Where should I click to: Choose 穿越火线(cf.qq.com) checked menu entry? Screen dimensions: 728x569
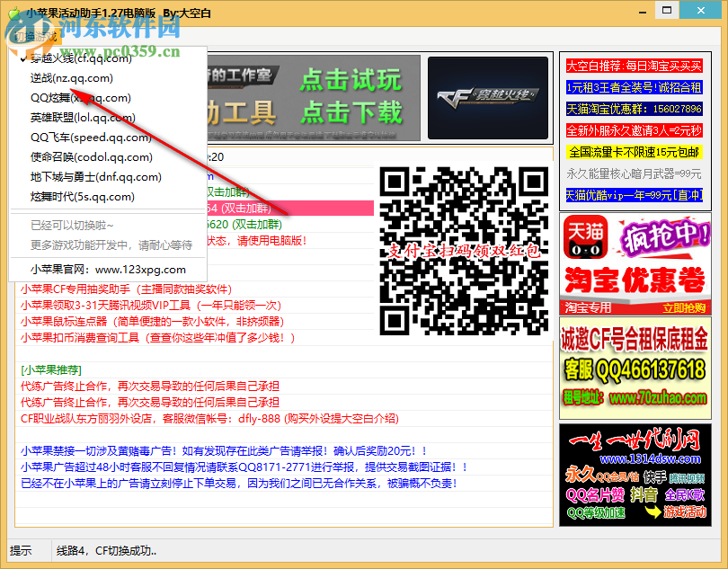click(x=81, y=58)
